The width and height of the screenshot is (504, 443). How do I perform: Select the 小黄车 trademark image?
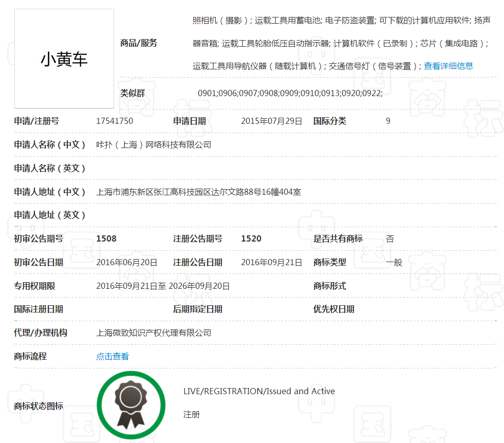point(64,58)
